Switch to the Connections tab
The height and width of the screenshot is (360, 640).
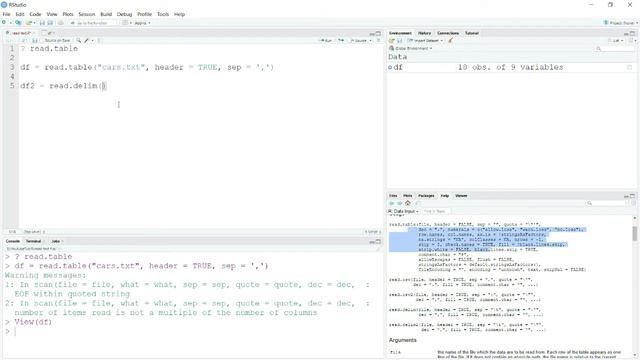[x=448, y=33]
